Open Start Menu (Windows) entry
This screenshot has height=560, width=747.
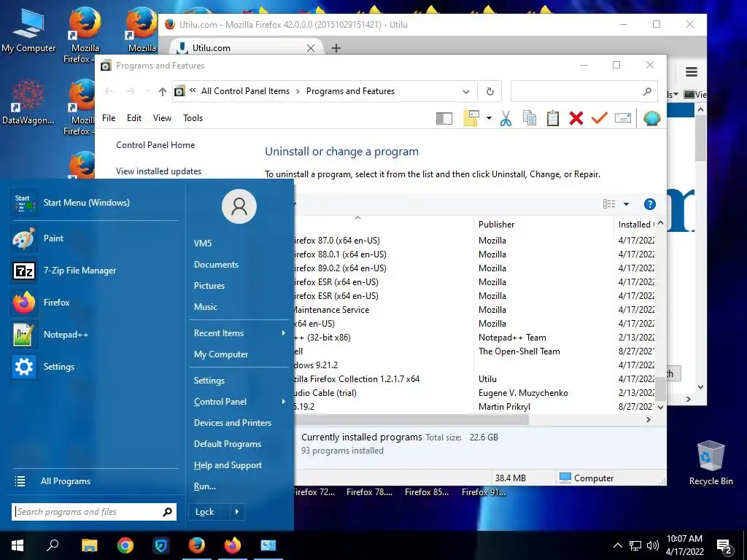click(x=94, y=203)
